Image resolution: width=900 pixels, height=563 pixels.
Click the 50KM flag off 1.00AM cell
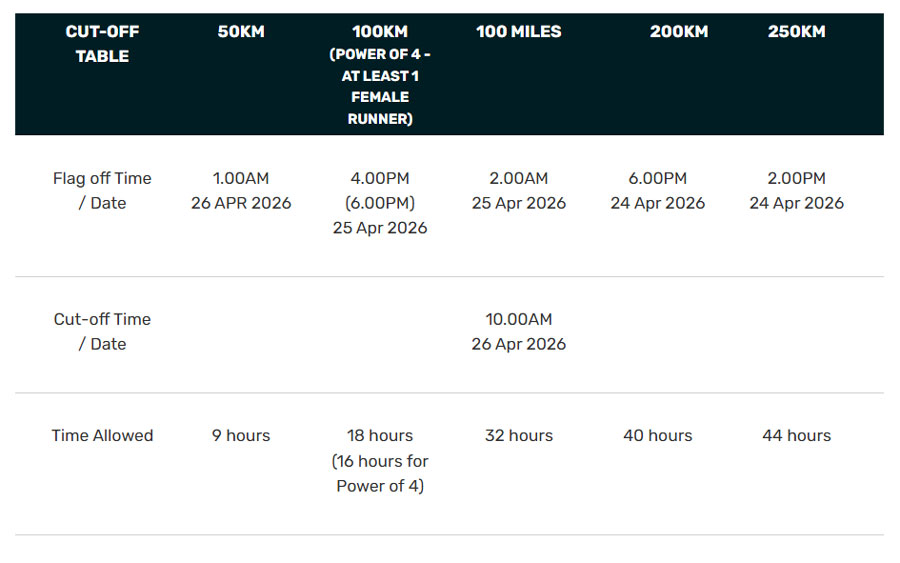click(241, 191)
